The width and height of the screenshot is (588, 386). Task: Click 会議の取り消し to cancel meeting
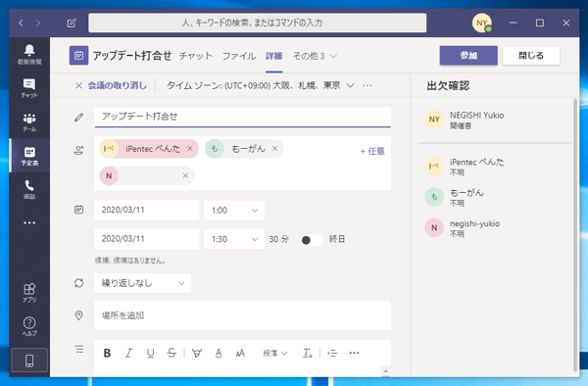(x=111, y=86)
